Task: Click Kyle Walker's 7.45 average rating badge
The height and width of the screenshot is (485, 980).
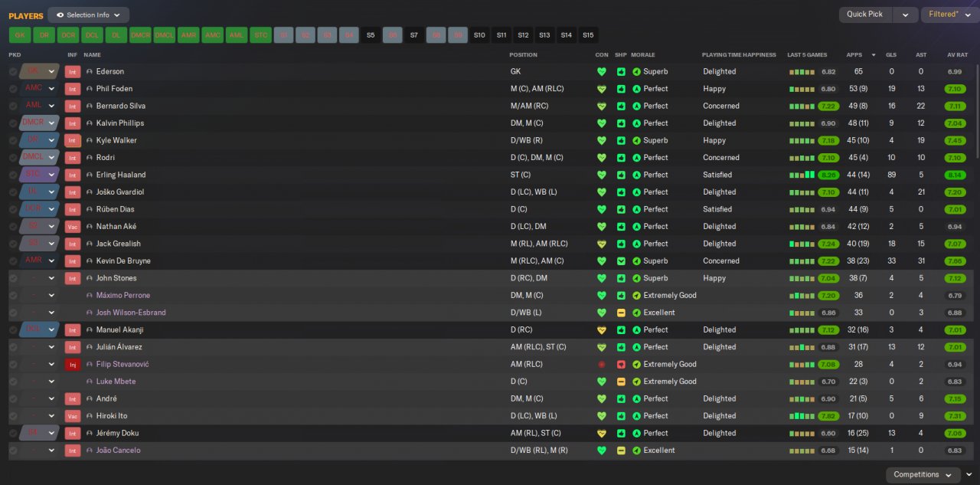Action: (955, 140)
